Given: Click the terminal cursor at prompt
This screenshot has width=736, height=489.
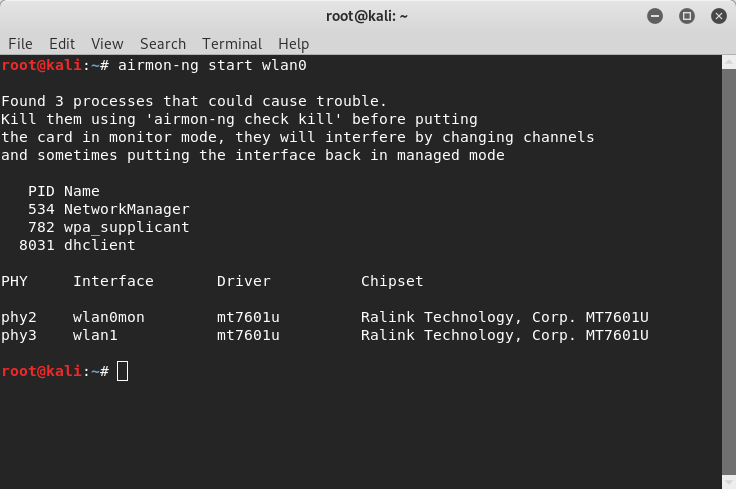Looking at the screenshot, I should pos(123,371).
